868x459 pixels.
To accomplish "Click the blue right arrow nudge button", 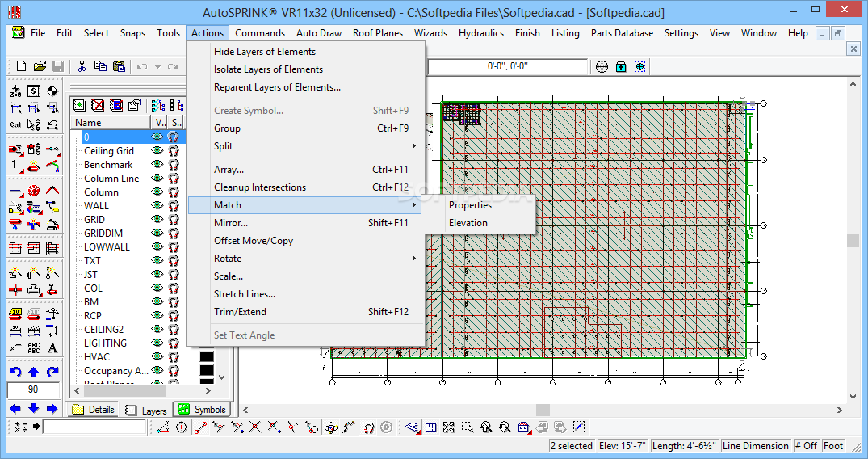I will pyautogui.click(x=52, y=409).
